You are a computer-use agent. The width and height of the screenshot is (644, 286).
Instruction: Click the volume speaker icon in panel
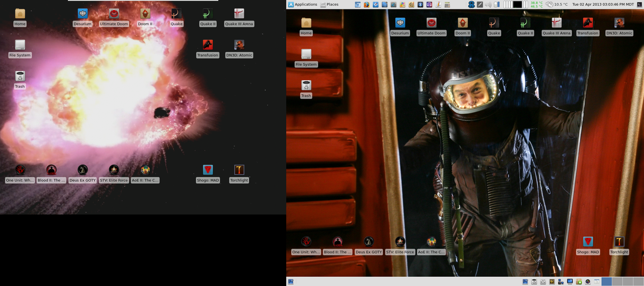(x=488, y=5)
